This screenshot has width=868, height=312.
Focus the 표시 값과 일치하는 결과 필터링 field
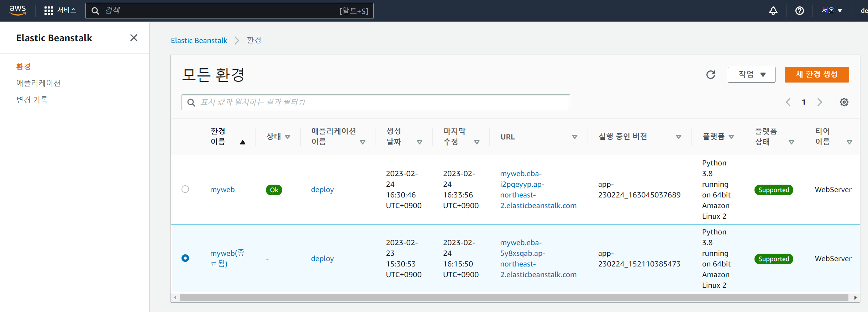375,102
